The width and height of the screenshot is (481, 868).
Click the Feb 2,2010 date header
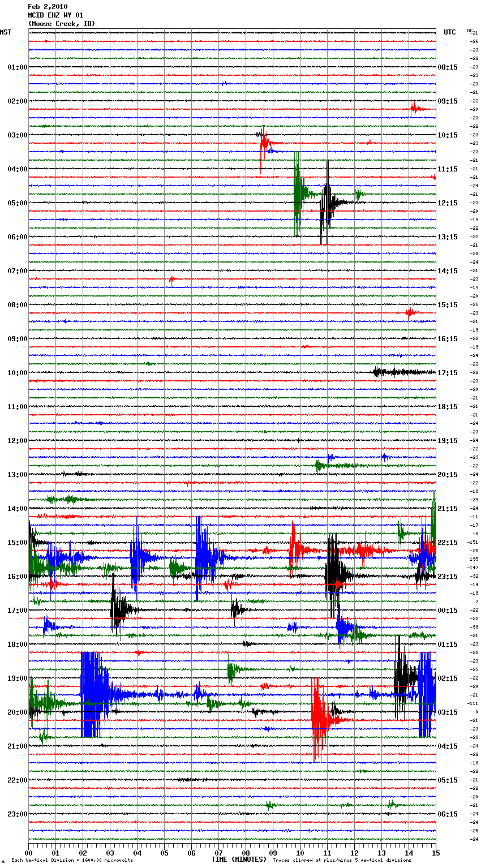tap(48, 7)
